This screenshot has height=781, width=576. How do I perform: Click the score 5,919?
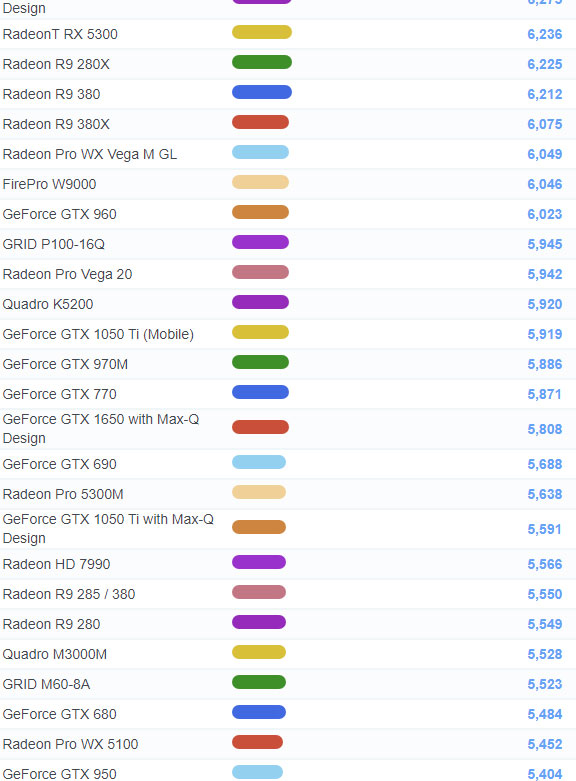click(x=545, y=334)
